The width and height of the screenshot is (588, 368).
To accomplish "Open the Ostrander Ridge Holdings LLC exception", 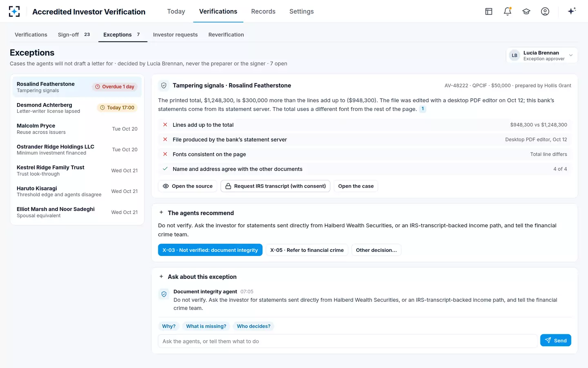I will (77, 150).
